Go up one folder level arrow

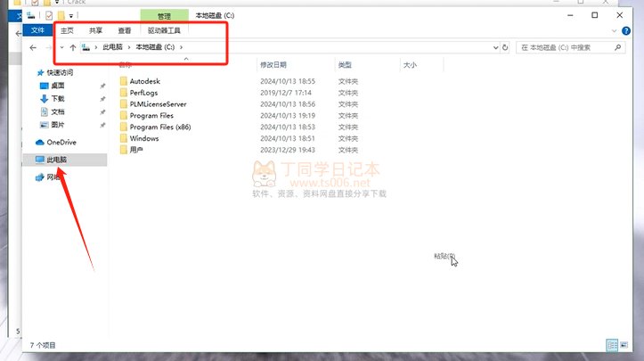[x=73, y=48]
